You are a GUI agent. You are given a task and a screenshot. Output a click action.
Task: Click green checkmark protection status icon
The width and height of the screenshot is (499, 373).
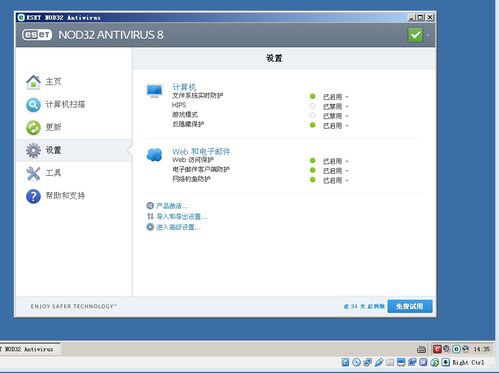[415, 35]
